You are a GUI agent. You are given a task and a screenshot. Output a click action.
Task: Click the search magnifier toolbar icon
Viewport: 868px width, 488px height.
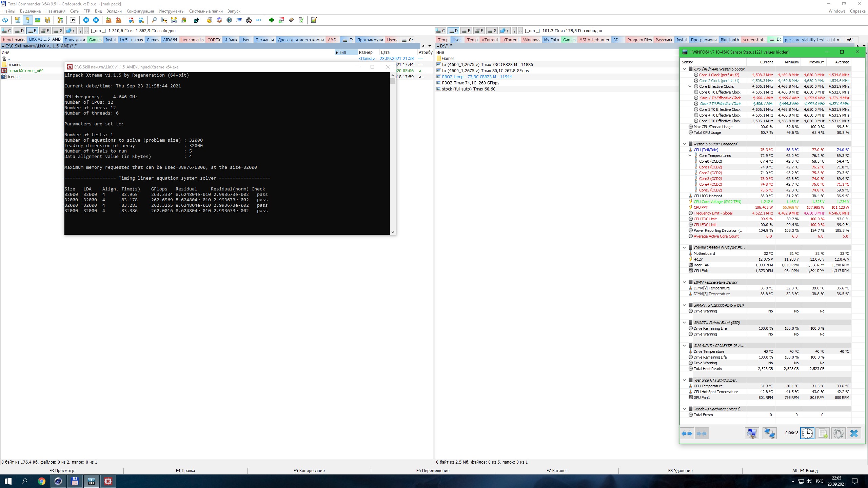click(x=154, y=20)
